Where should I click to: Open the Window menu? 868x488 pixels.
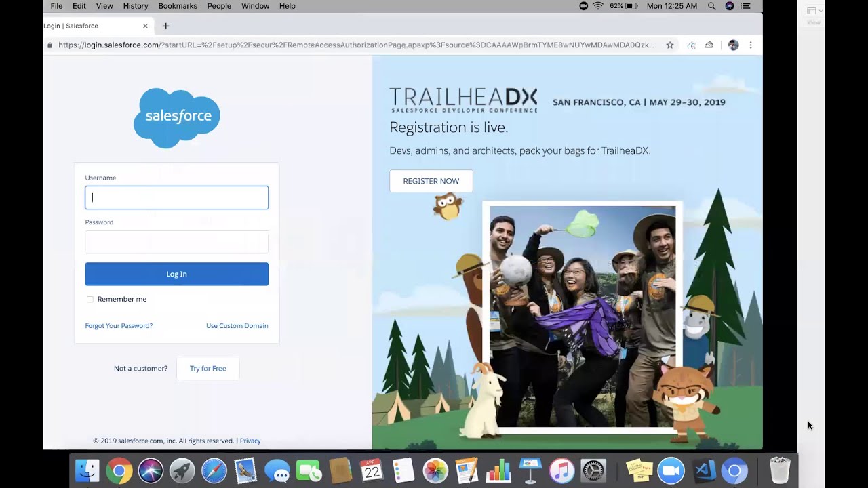(x=255, y=6)
